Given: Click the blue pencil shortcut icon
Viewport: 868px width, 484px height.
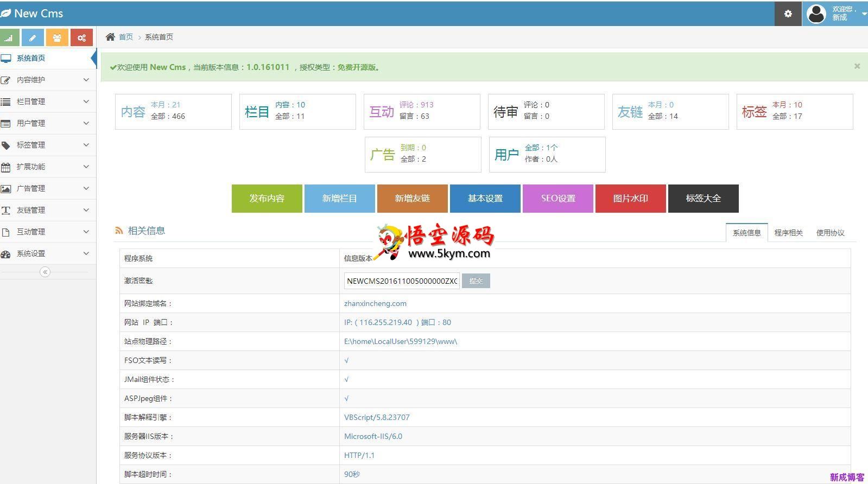Looking at the screenshot, I should point(33,37).
